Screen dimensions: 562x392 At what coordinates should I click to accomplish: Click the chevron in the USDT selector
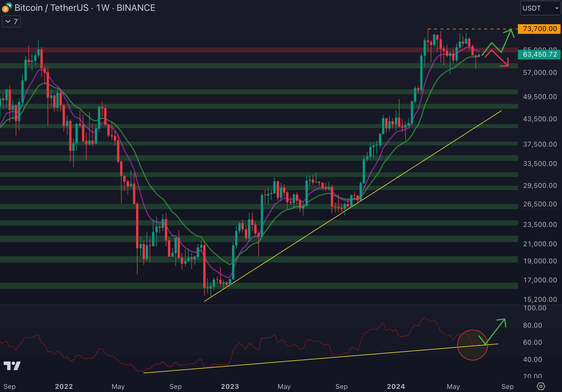557,8
